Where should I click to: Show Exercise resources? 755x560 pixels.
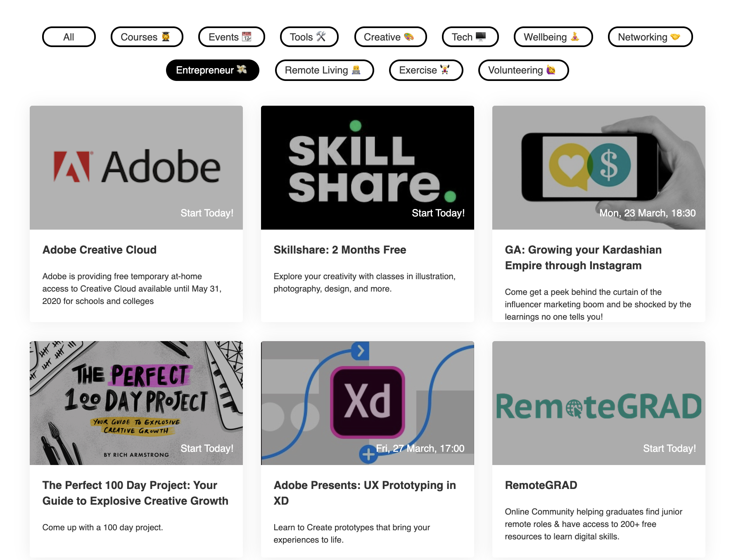click(x=426, y=70)
